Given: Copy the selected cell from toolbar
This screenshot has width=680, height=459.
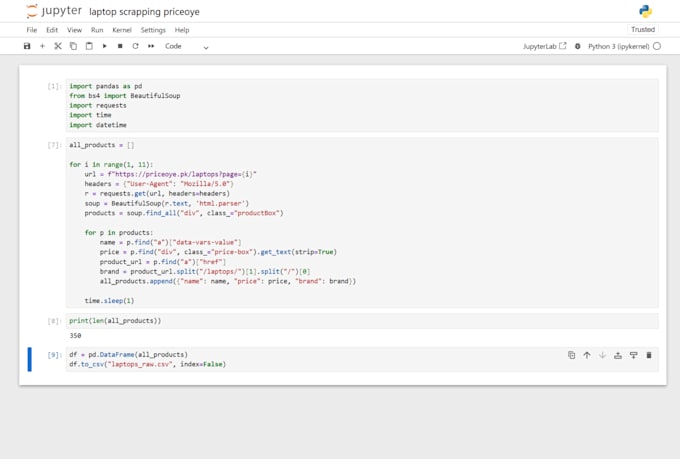Looking at the screenshot, I should click(x=73, y=46).
